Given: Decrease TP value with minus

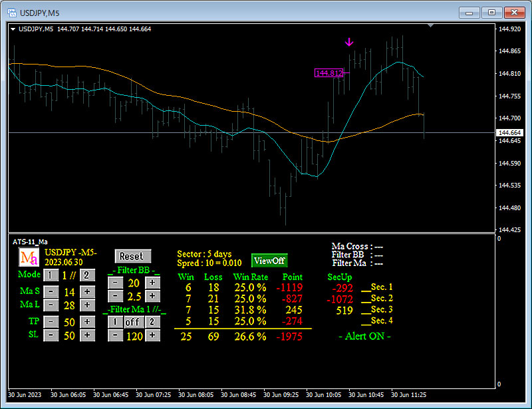Looking at the screenshot, I should [x=51, y=322].
